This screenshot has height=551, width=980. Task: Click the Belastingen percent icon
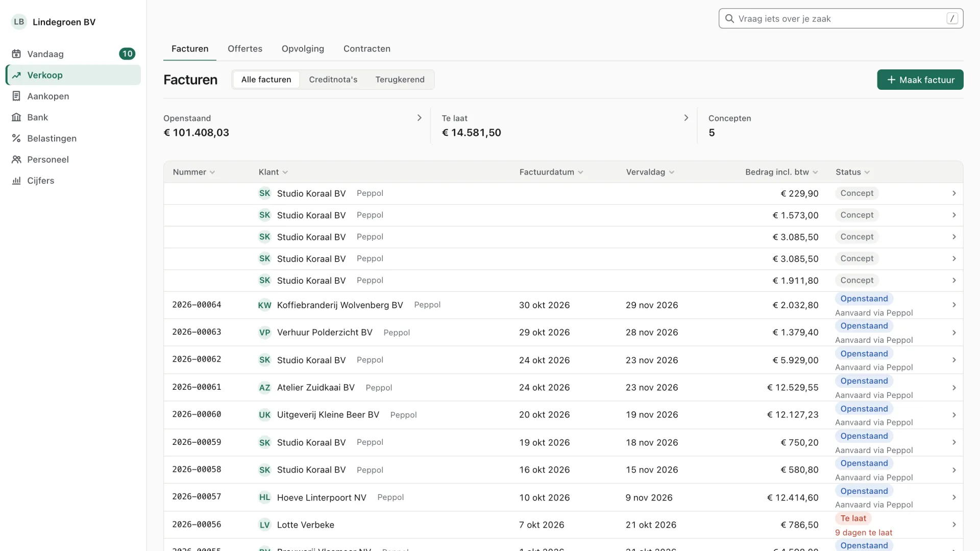point(16,138)
